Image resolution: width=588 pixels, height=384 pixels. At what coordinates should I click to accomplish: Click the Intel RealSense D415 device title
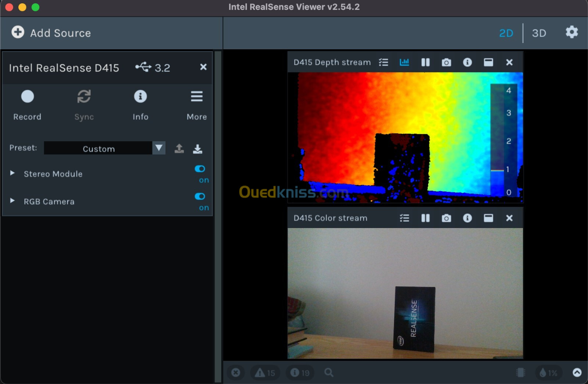pyautogui.click(x=64, y=68)
